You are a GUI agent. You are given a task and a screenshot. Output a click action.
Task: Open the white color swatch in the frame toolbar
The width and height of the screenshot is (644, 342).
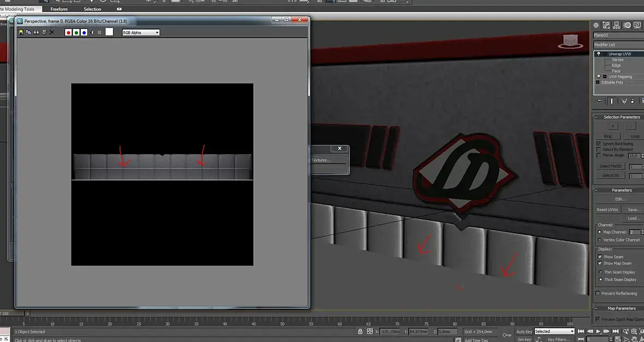point(109,32)
